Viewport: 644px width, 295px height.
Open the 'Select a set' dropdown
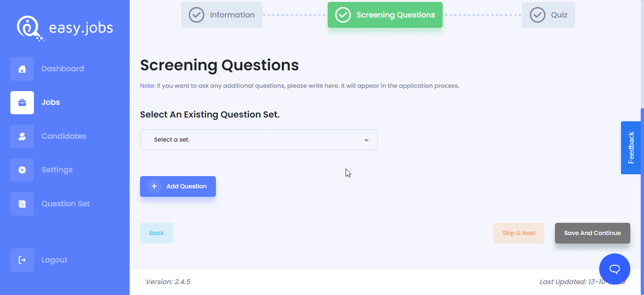point(258,139)
